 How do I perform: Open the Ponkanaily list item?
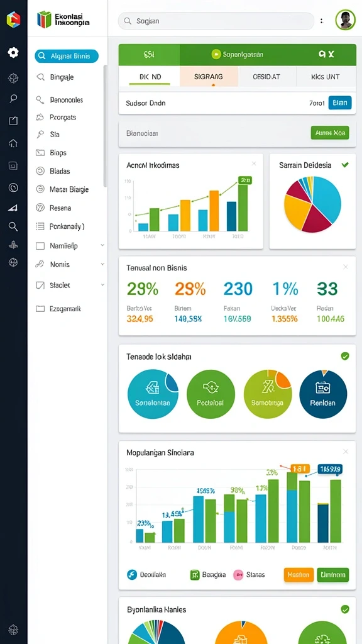click(x=60, y=226)
